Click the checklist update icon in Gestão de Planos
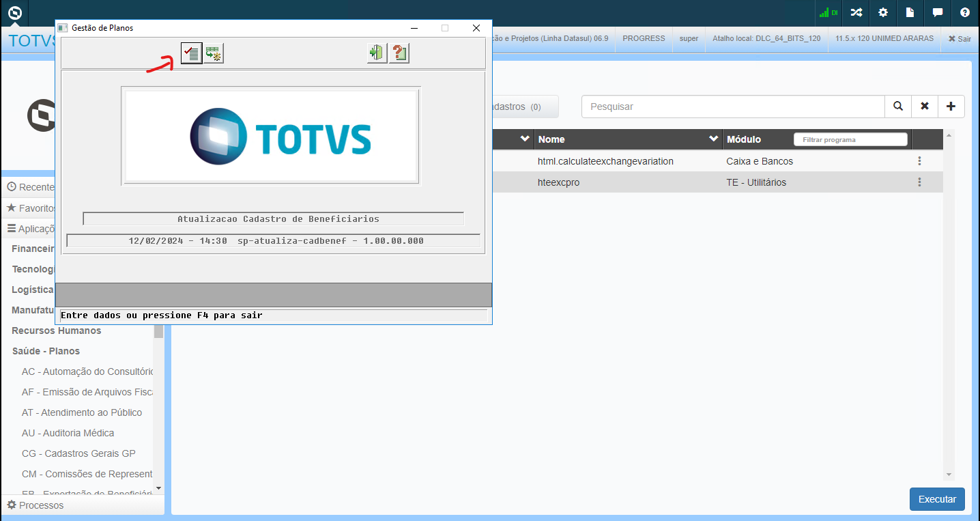The width and height of the screenshot is (980, 521). click(192, 53)
